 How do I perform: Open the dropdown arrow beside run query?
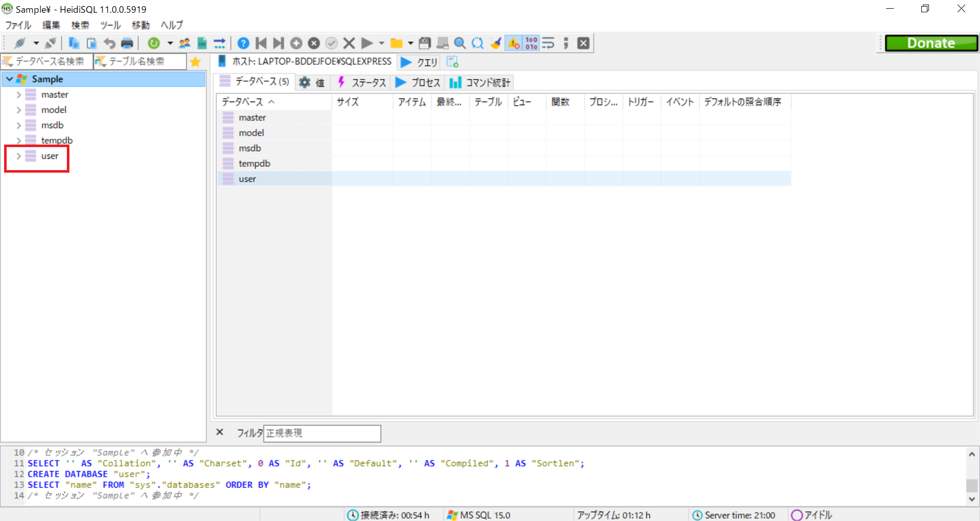(381, 43)
